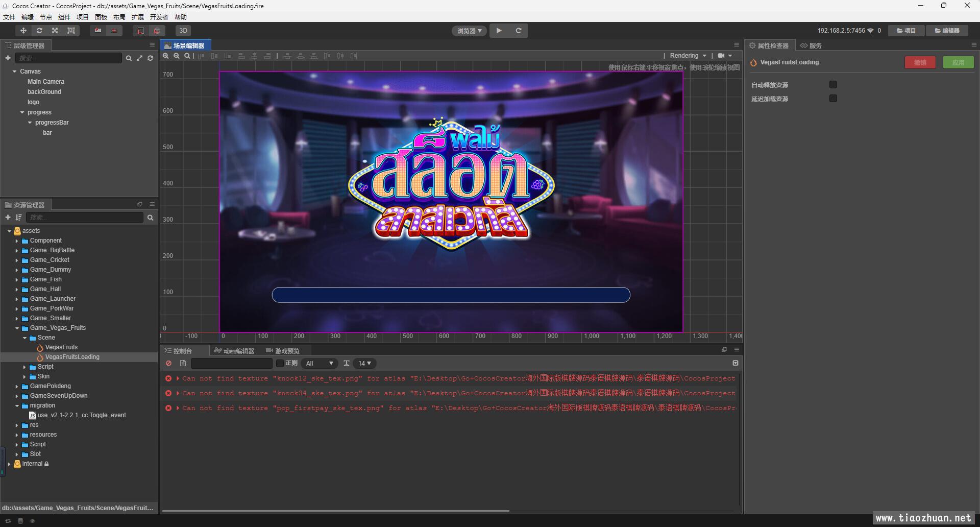Click create asset plus button in assets panel

pyautogui.click(x=8, y=218)
